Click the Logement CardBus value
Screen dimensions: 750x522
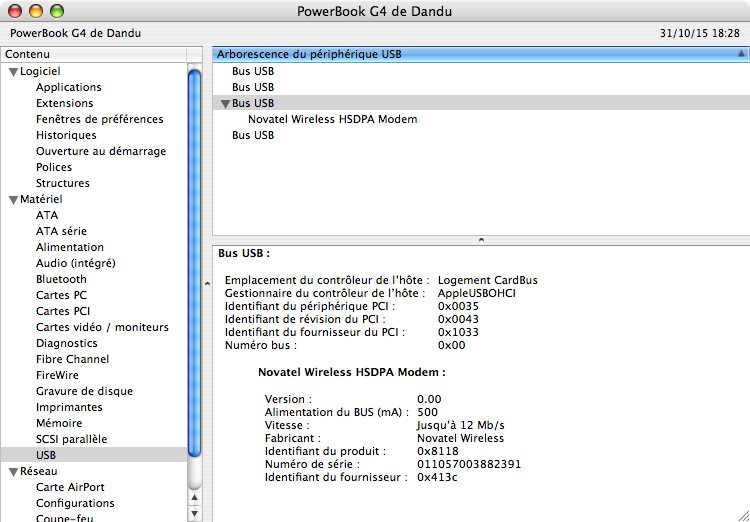[x=487, y=280]
